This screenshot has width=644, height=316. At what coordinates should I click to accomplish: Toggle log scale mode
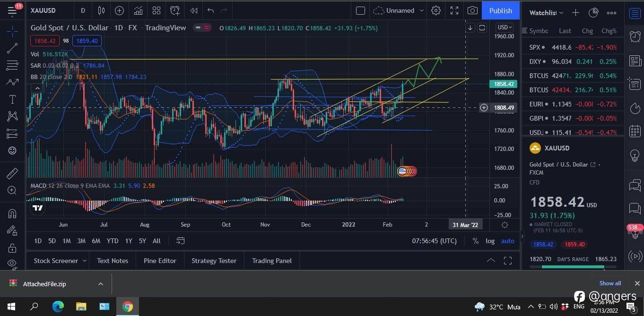pos(490,241)
